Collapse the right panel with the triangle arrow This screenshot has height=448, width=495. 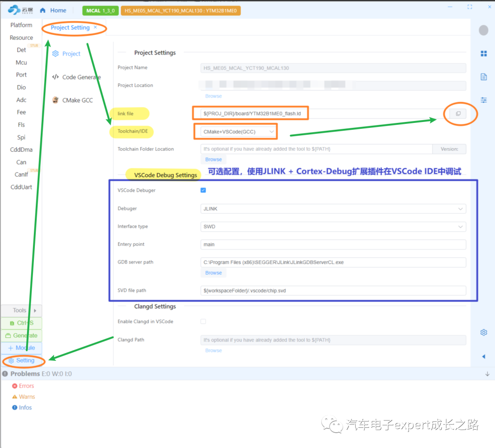coord(484,356)
